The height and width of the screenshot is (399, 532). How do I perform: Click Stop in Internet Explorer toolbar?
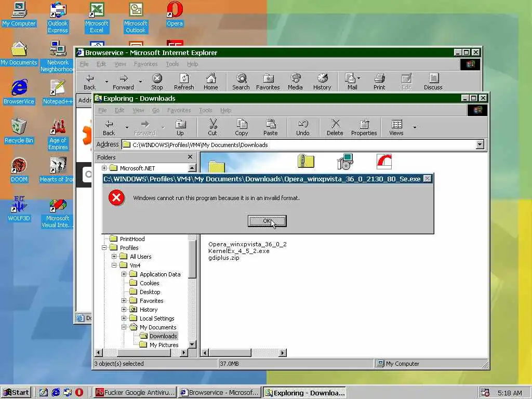pyautogui.click(x=157, y=82)
